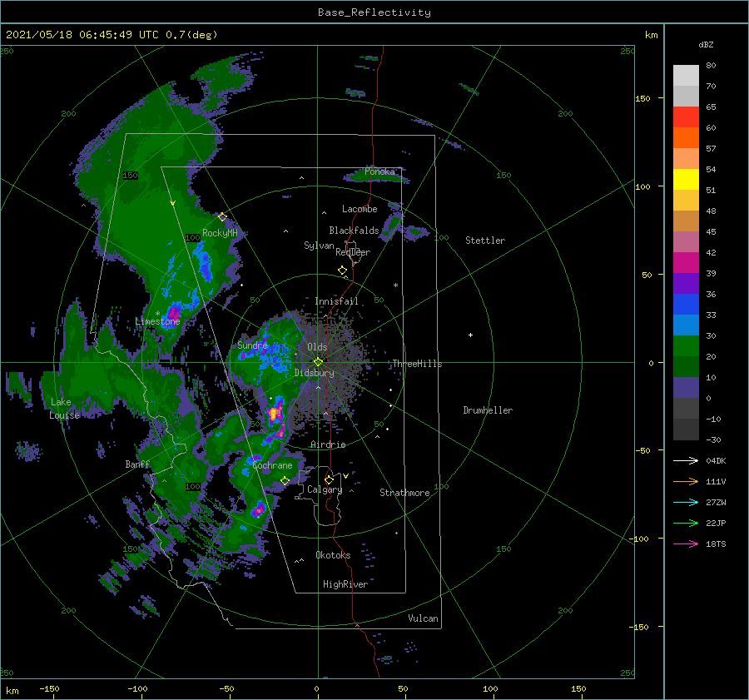
Task: Select the yellow diamond marker inside Calgary
Action: 329,479
